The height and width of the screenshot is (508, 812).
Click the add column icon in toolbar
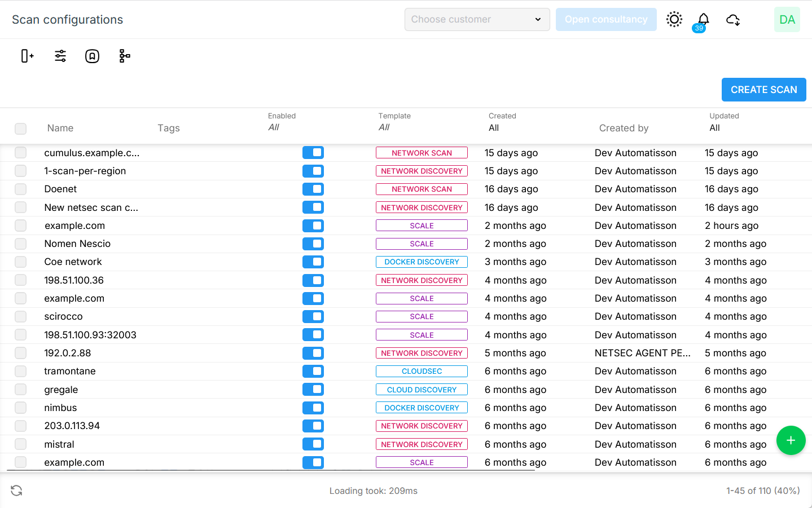pos(27,56)
